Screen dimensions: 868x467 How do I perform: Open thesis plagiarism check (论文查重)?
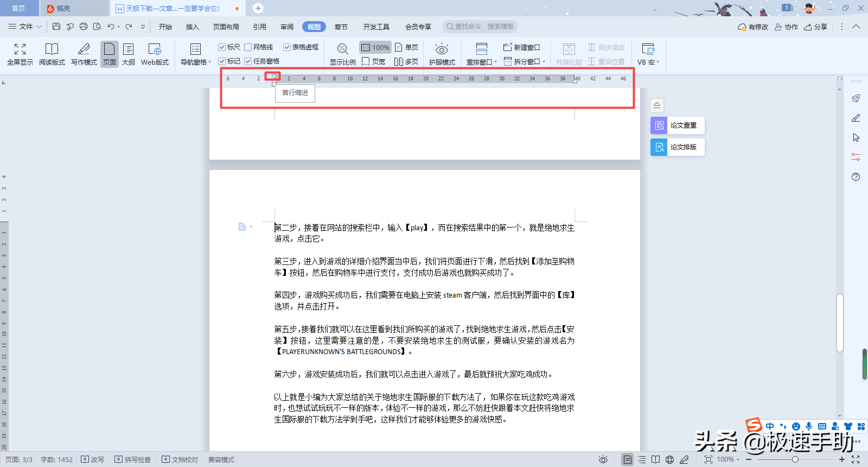677,125
